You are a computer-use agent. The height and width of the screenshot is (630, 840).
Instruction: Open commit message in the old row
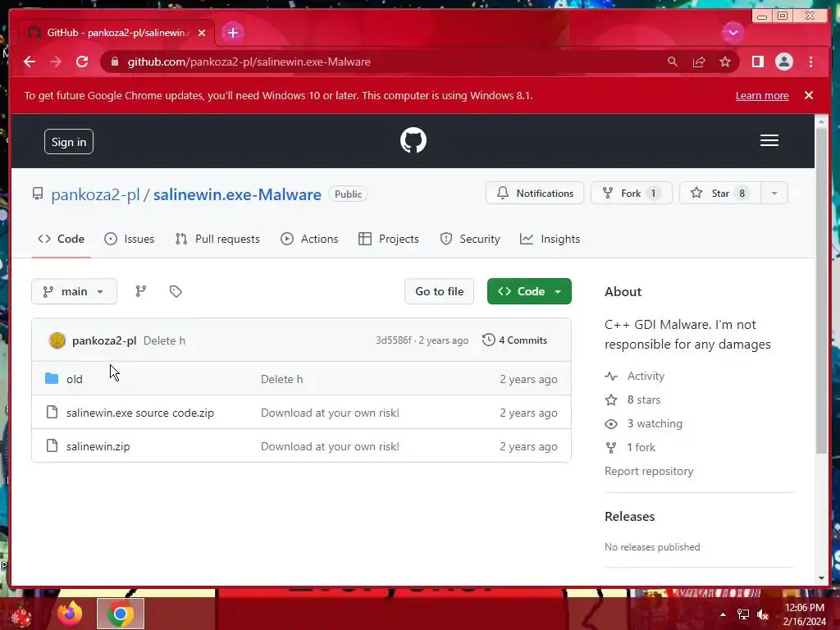point(282,379)
